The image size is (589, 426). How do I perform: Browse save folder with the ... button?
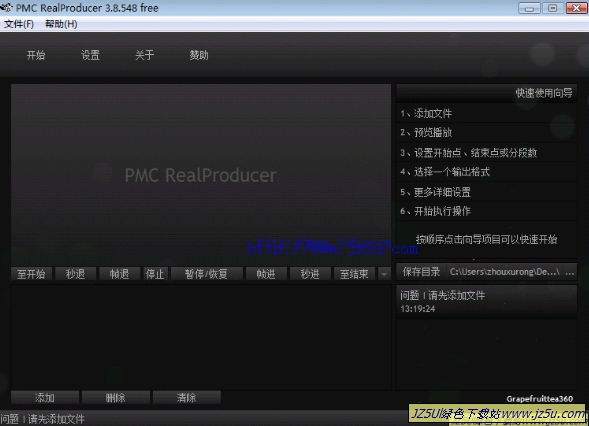569,272
